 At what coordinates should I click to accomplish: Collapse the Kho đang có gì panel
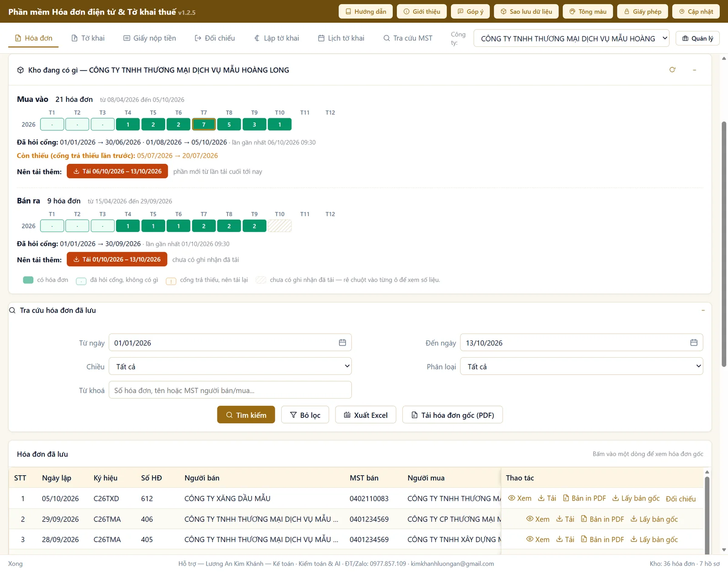(694, 70)
